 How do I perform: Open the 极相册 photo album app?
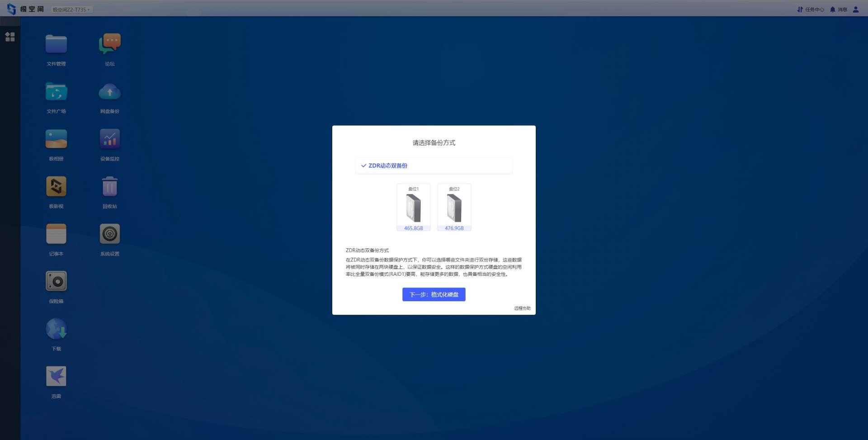pos(56,139)
